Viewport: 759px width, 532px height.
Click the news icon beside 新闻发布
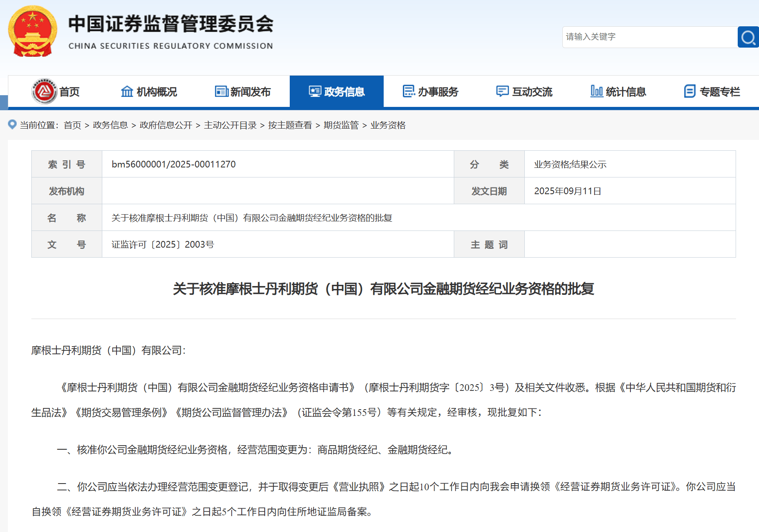pyautogui.click(x=221, y=91)
